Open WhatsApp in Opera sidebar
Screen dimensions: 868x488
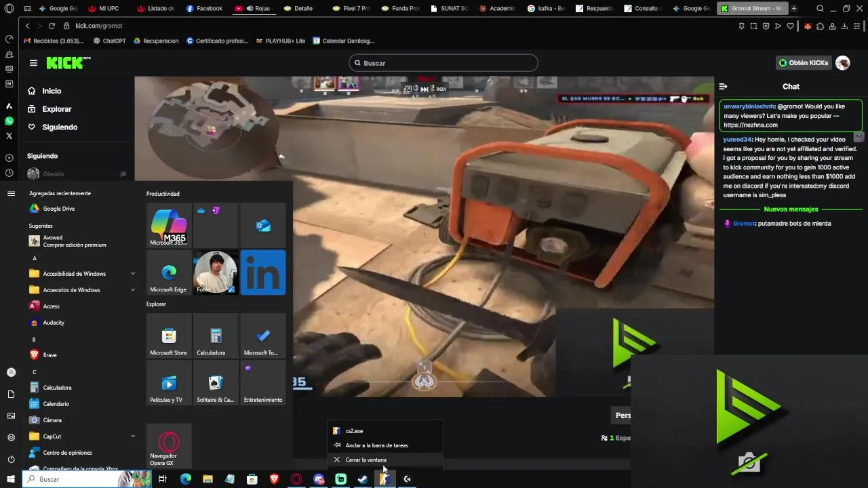[x=9, y=121]
